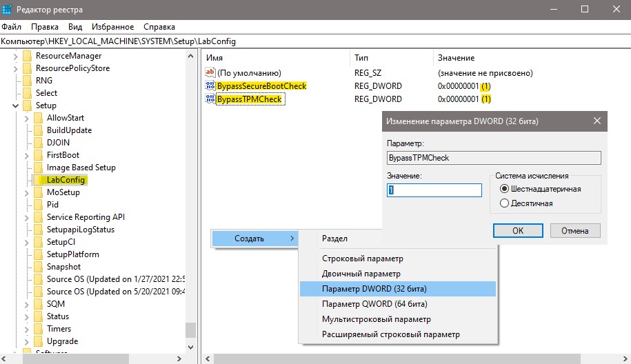Click the default string value icon
Screen dimensions: 631x364
click(210, 72)
